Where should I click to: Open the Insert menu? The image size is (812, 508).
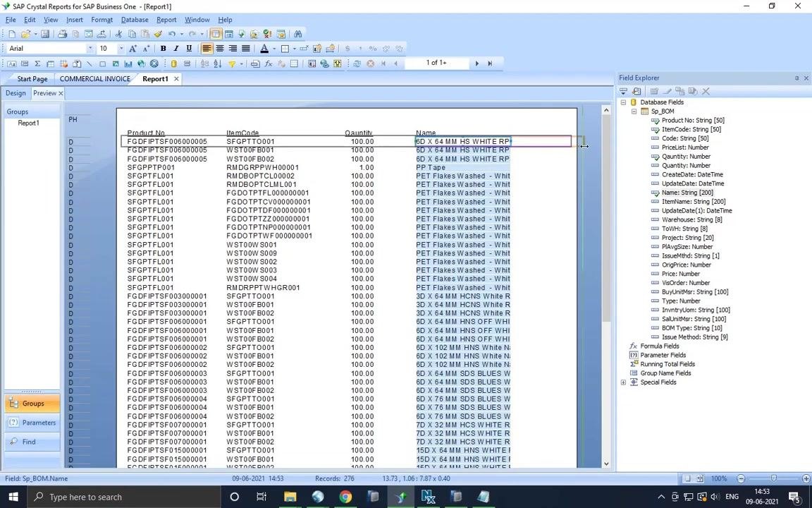[74, 20]
